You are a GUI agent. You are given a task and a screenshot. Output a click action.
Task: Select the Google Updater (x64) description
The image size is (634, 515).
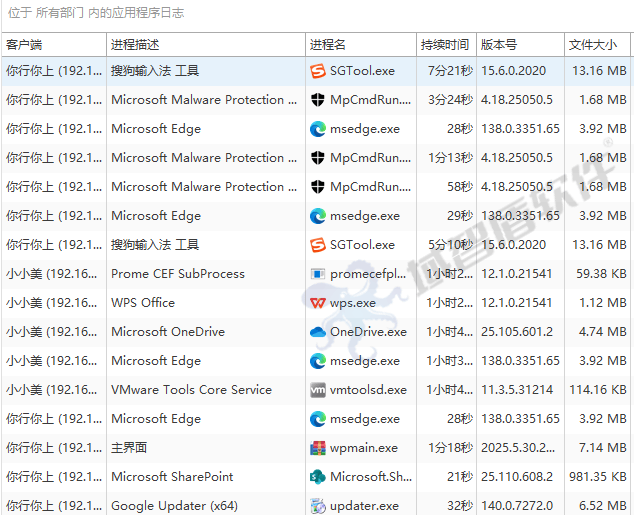tap(174, 506)
